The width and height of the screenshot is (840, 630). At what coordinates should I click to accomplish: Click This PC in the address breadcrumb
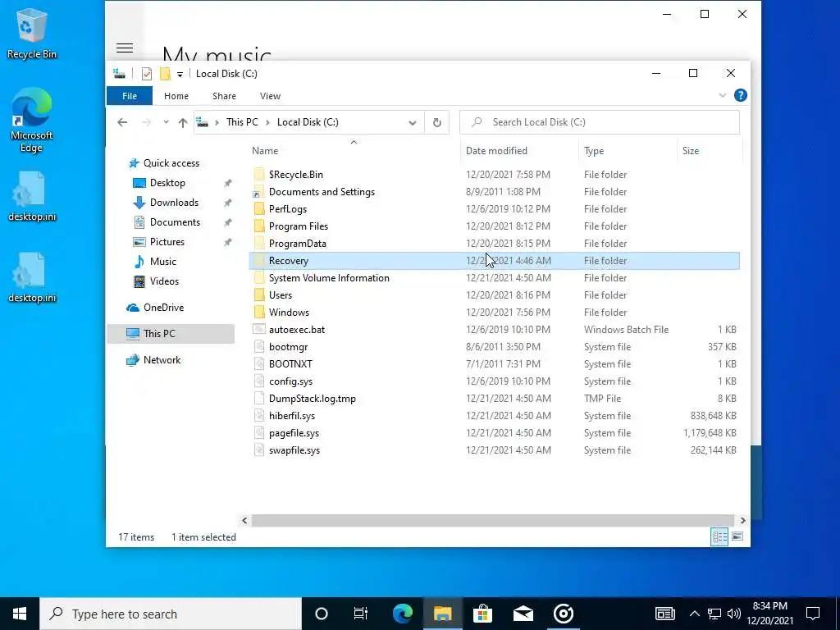pos(242,122)
